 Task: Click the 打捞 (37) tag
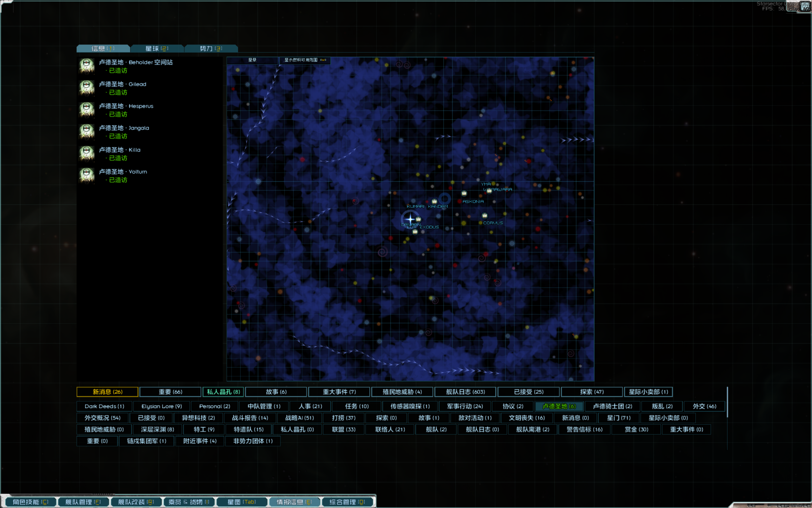point(344,418)
